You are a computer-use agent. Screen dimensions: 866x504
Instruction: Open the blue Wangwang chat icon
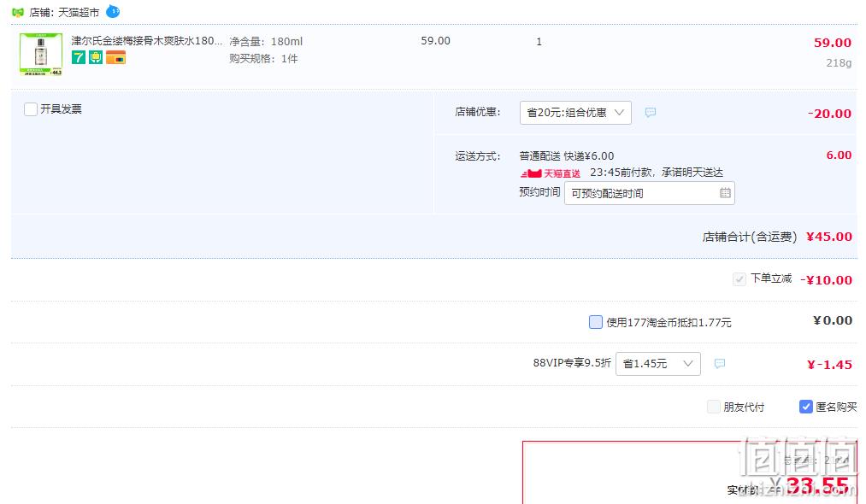point(113,11)
